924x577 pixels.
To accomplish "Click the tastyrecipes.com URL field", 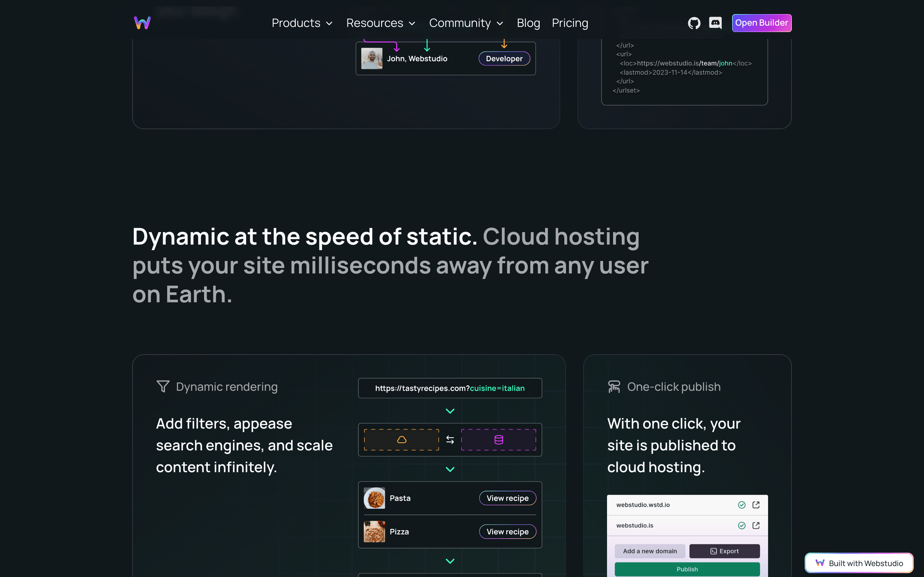I will click(x=450, y=388).
